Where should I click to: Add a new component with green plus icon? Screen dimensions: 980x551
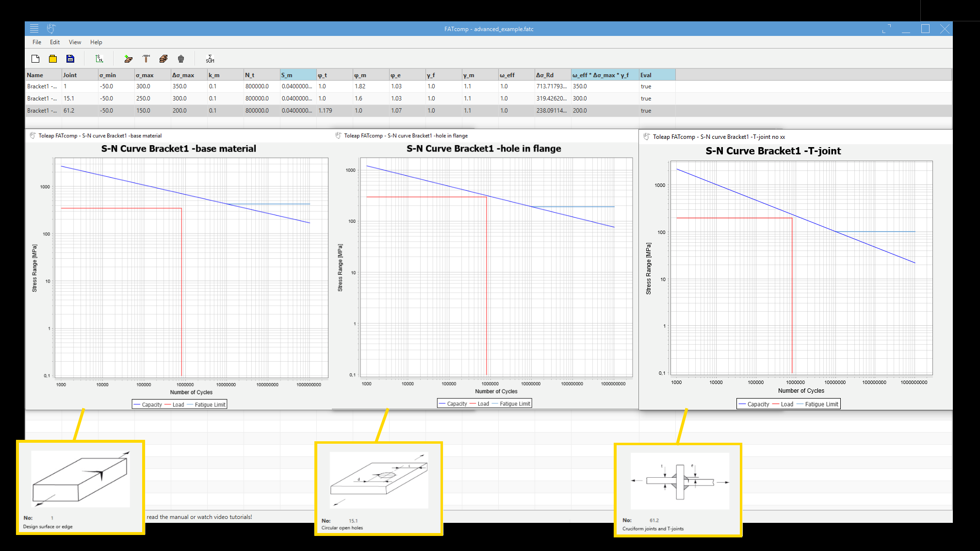pyautogui.click(x=128, y=59)
